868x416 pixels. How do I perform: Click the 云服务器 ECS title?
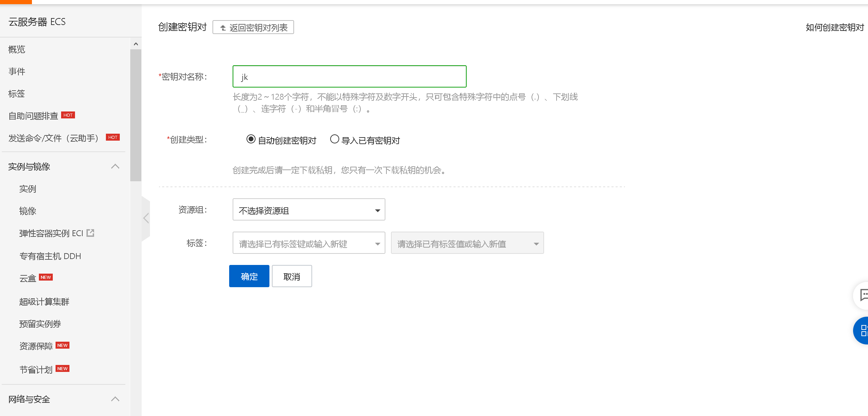pyautogui.click(x=37, y=22)
